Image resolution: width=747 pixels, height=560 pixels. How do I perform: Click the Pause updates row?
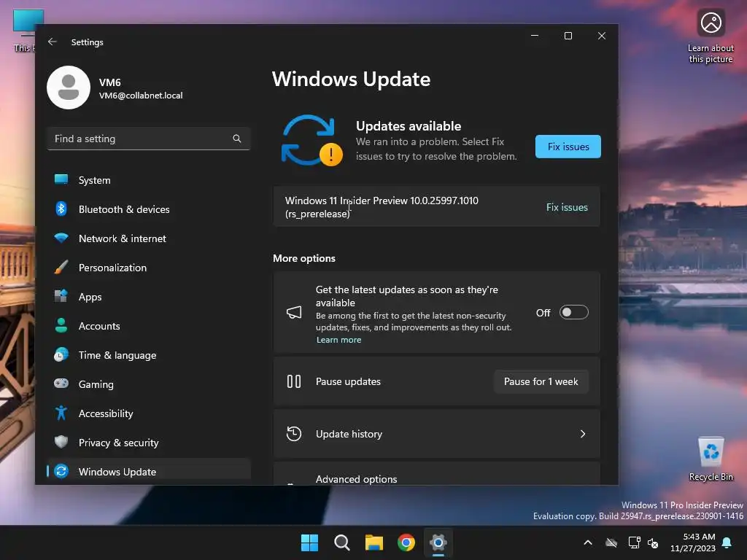click(436, 381)
